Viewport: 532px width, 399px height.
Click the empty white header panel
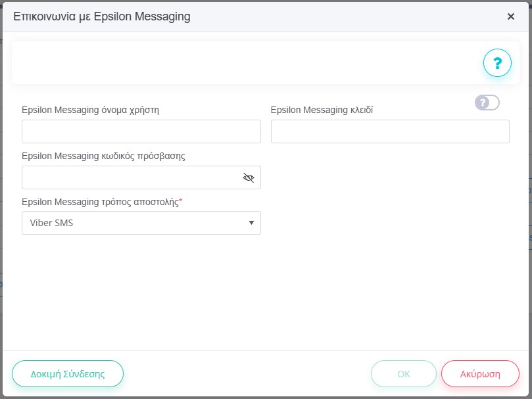(243, 63)
